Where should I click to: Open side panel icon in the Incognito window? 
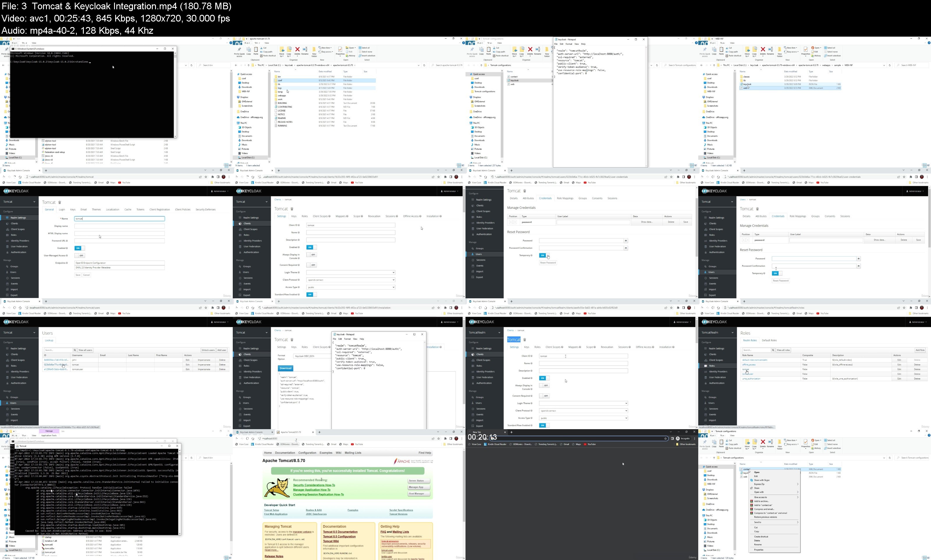[672, 438]
